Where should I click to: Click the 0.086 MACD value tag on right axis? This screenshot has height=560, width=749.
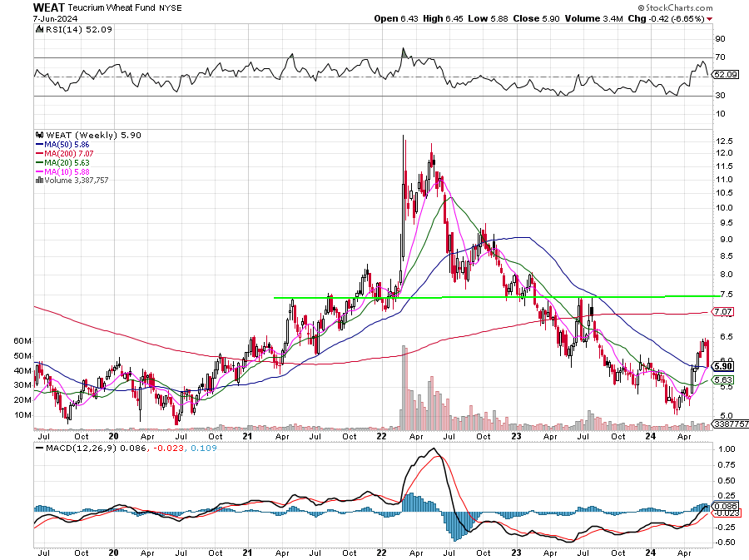(x=726, y=506)
